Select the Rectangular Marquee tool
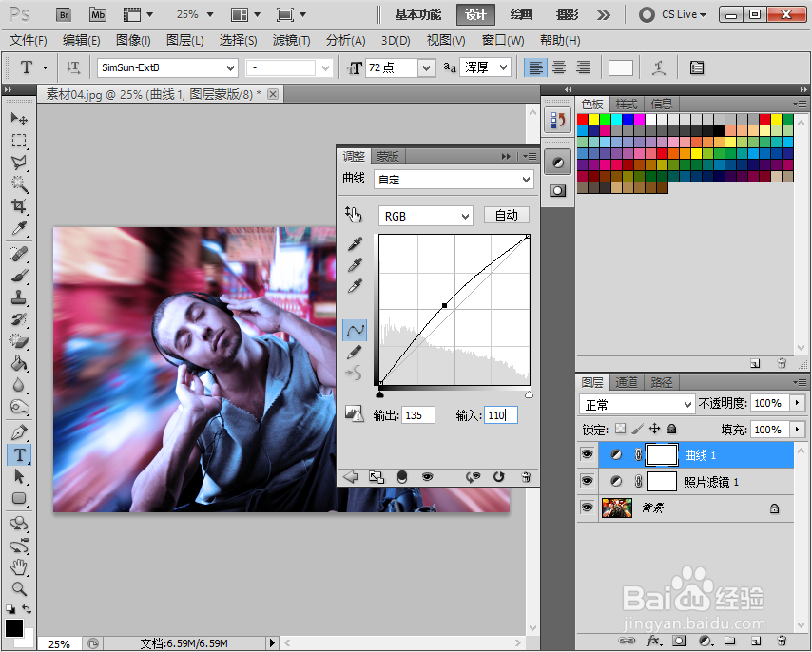812x652 pixels. (x=19, y=141)
